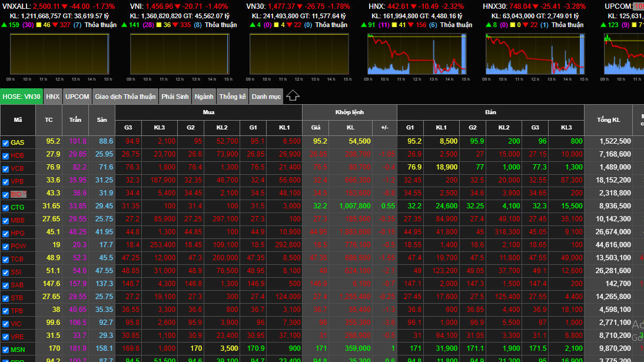Switch to the HNX tab
The image size is (644, 362).
pyautogui.click(x=52, y=97)
